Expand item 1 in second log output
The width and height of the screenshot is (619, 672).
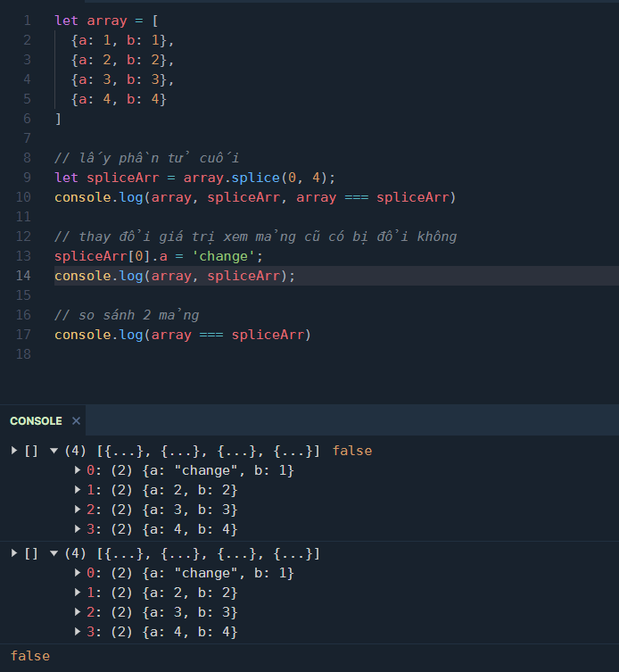(78, 593)
